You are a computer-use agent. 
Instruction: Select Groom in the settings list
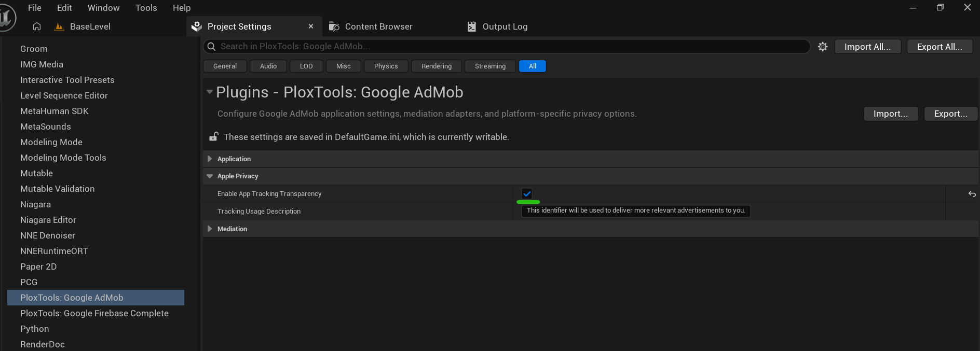pyautogui.click(x=34, y=49)
